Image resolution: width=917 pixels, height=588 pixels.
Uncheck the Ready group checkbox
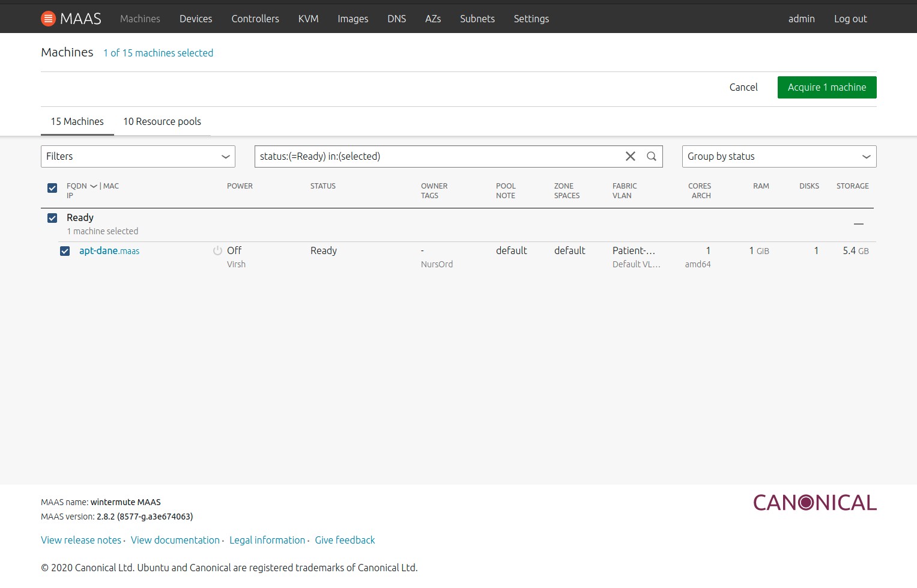52,218
